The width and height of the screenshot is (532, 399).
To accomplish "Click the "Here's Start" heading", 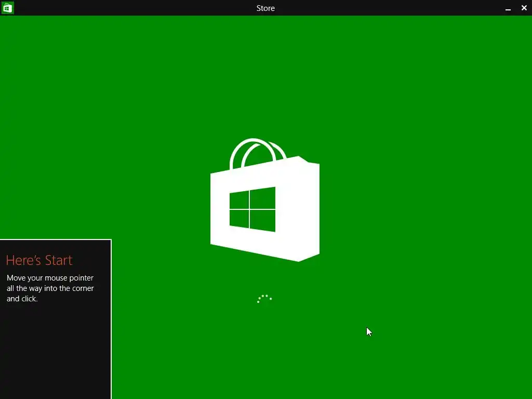I will pos(39,260).
